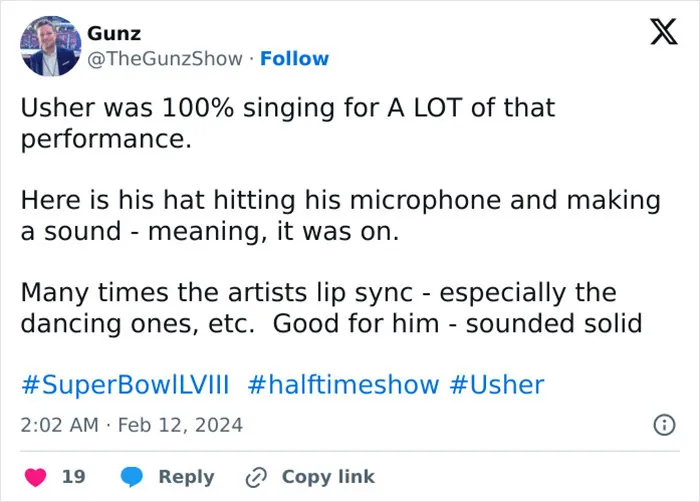This screenshot has width=700, height=502.
Task: Open the #halftimeshow hashtag
Action: pos(343,385)
